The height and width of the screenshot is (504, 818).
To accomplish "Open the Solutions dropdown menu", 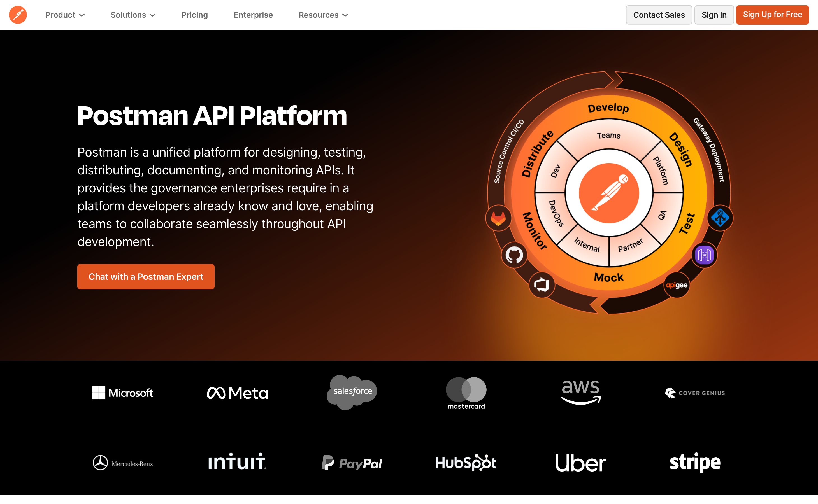I will point(133,15).
